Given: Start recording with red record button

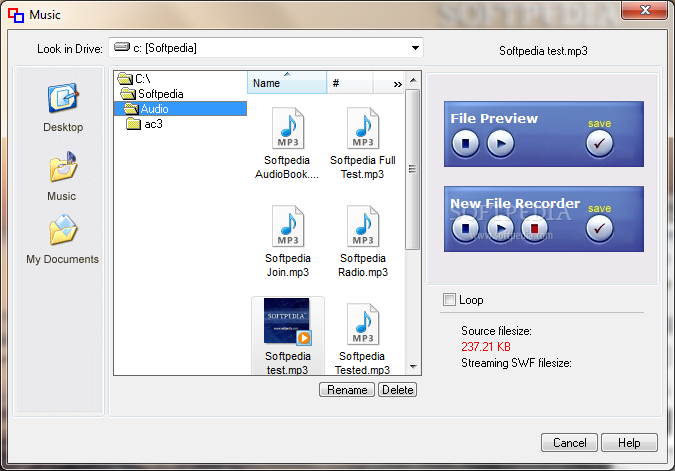Looking at the screenshot, I should point(534,228).
